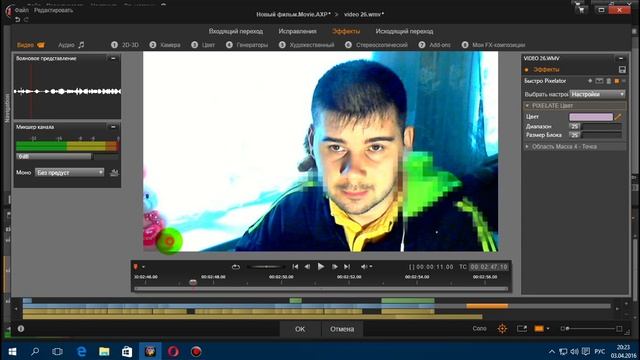Click the Диапазон slider
This screenshot has height=360, width=640.
(602, 127)
